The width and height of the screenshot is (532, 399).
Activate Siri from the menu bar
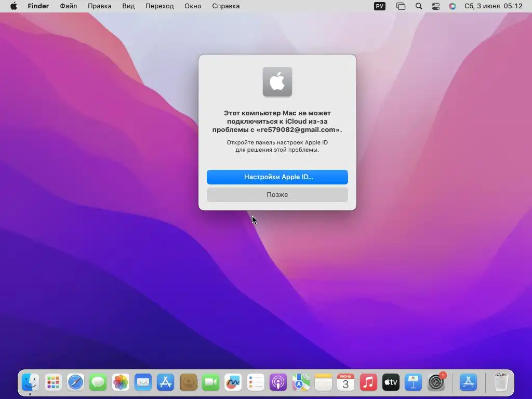coord(453,6)
